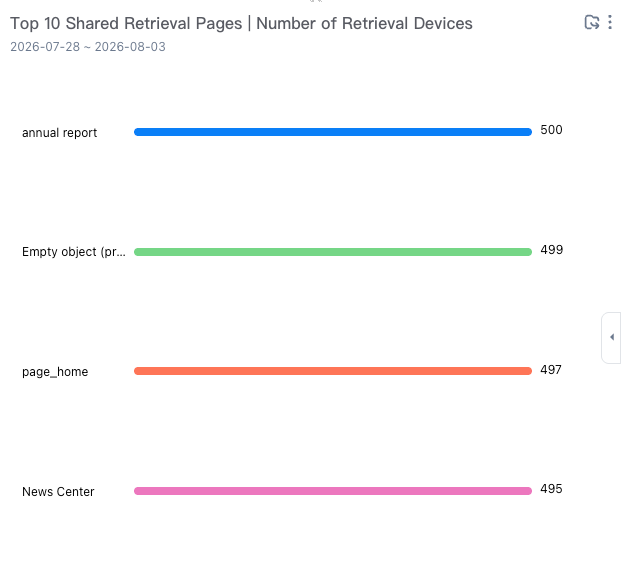
Task: Open the three-dot more options menu
Action: pyautogui.click(x=610, y=22)
